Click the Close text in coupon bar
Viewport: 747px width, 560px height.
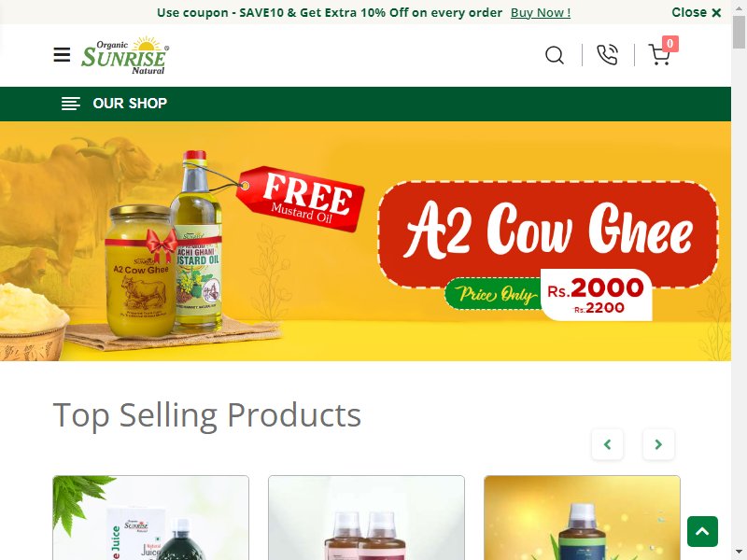[x=689, y=12]
